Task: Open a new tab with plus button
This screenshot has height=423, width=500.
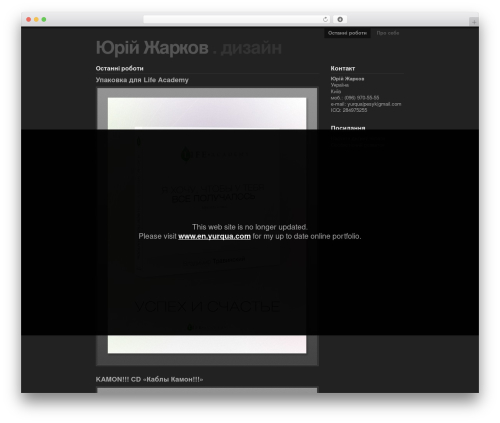Action: pyautogui.click(x=474, y=22)
